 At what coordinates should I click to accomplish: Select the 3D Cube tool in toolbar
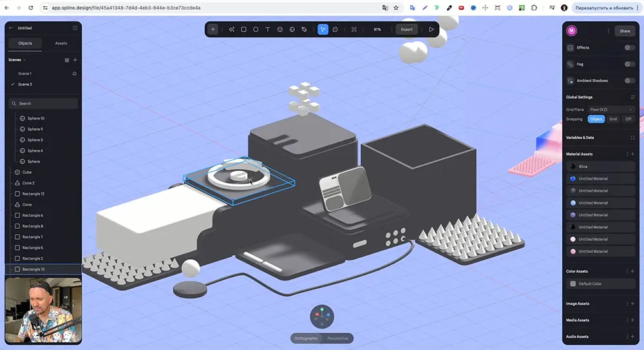point(279,30)
